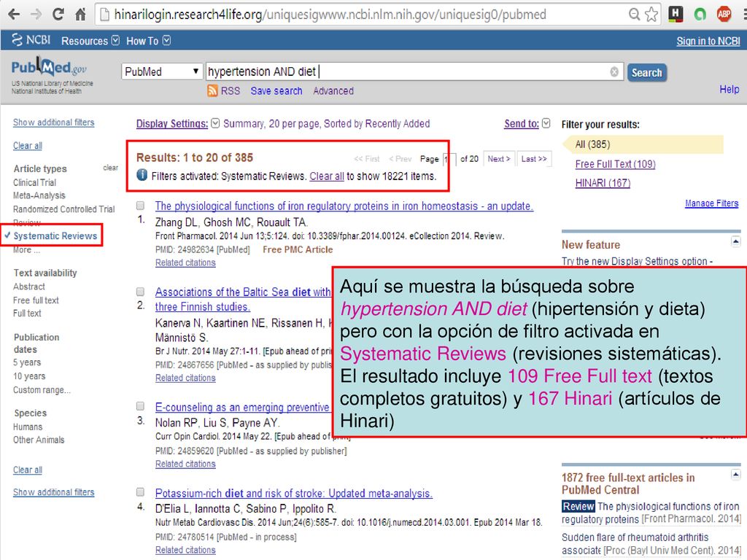Jump to the Last results page
The width and height of the screenshot is (747, 560).
coord(533,159)
